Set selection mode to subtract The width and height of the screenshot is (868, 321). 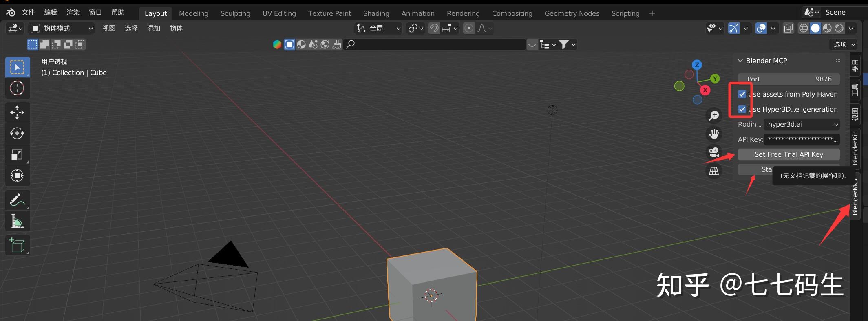pyautogui.click(x=56, y=44)
